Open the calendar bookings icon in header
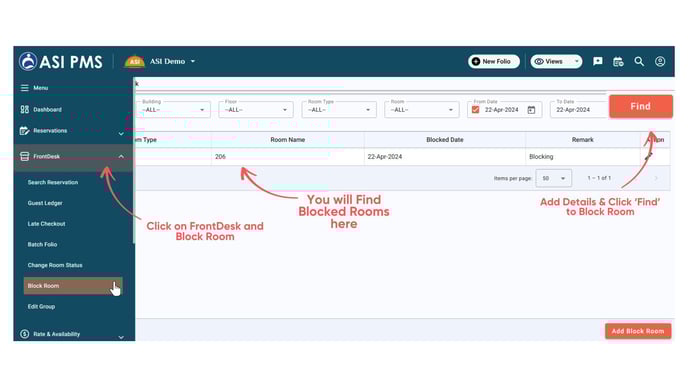Screen dimensions: 688x387 (x=618, y=62)
